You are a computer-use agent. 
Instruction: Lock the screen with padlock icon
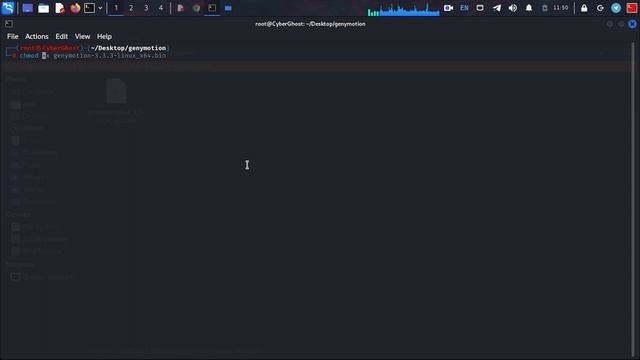[x=584, y=8]
